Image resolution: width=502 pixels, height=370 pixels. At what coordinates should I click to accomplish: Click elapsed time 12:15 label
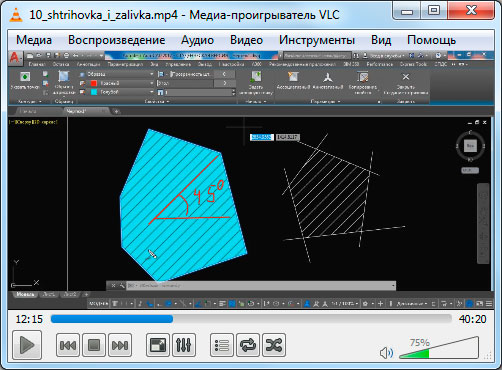[29, 319]
